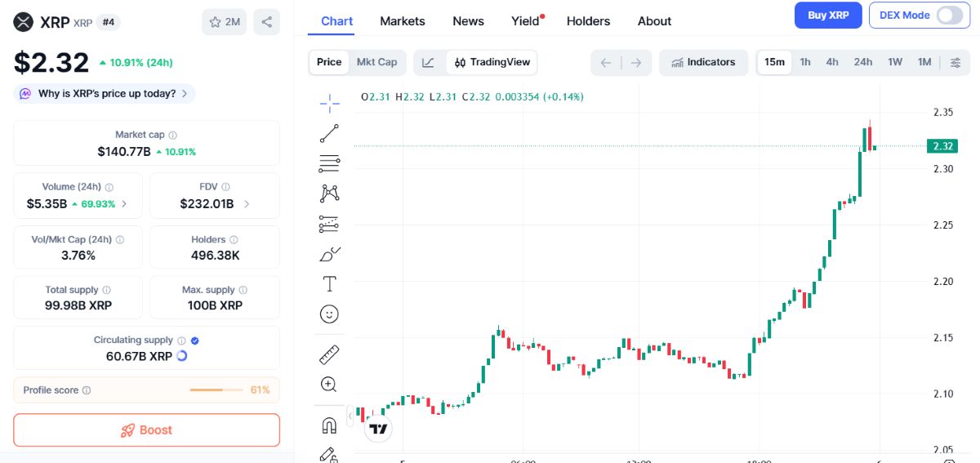Open the News tab
The width and height of the screenshot is (980, 463).
(468, 21)
